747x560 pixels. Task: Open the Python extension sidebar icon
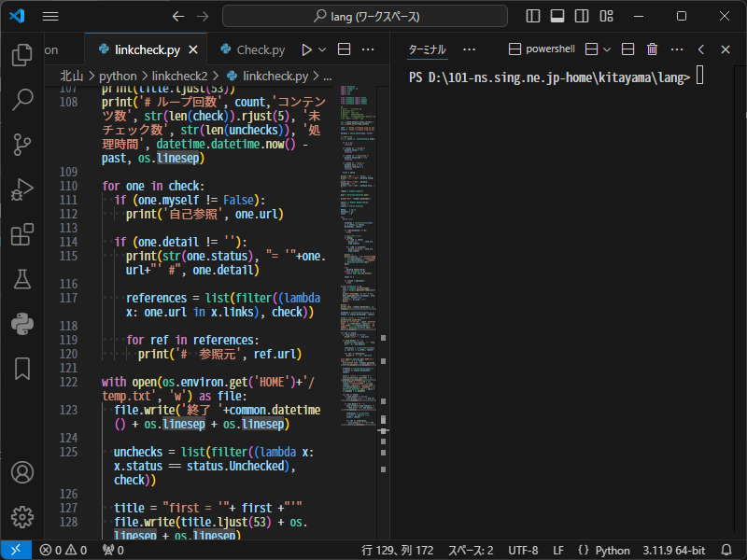(21, 324)
